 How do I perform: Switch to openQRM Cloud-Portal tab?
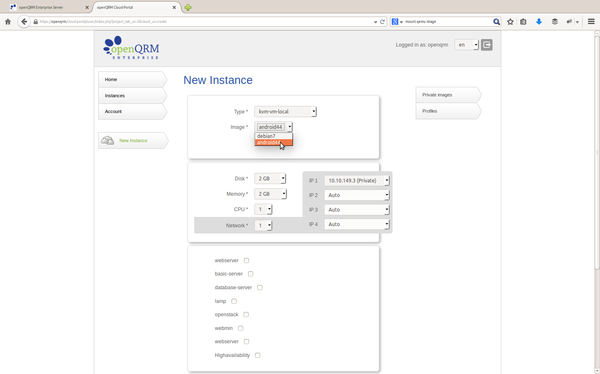click(x=137, y=7)
